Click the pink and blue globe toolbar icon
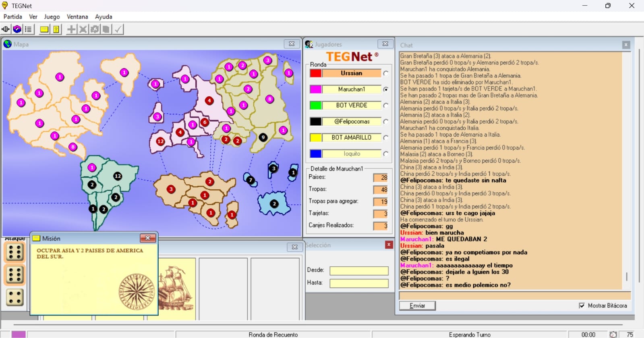Viewport: 644px width, 338px height. pos(17,29)
